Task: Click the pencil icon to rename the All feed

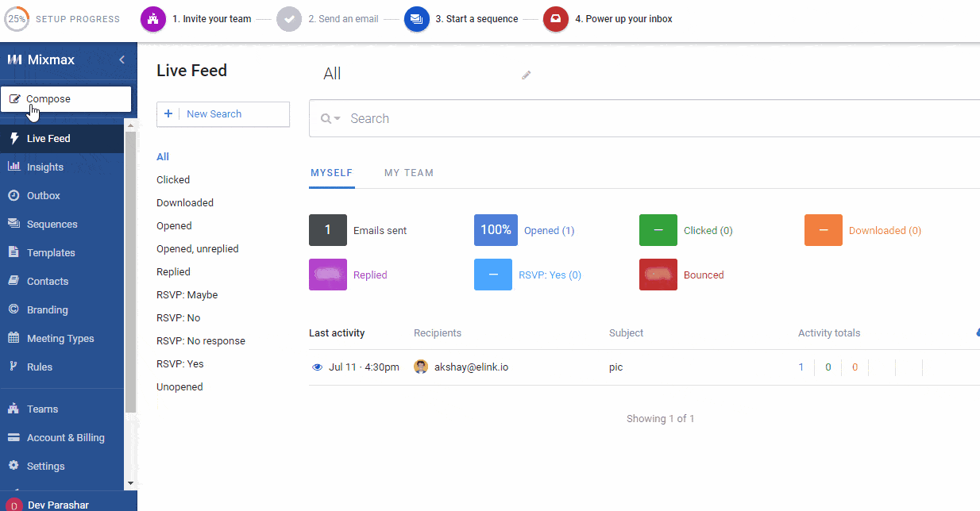Action: click(526, 75)
